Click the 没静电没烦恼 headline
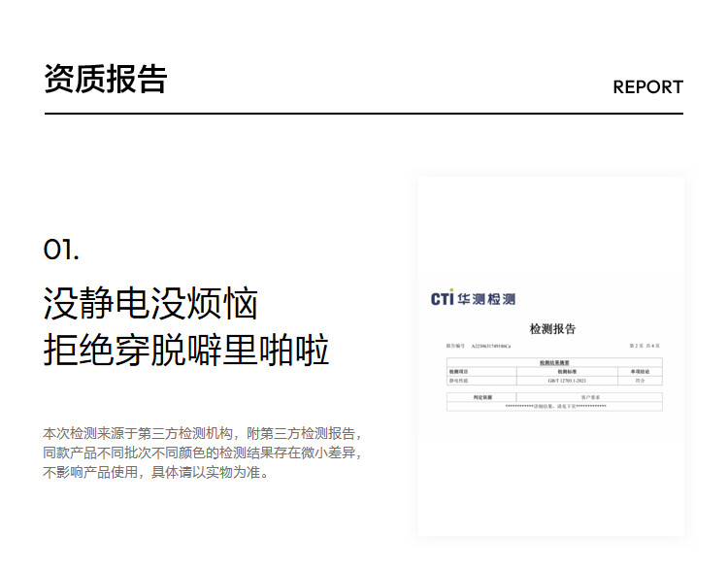The height and width of the screenshot is (570, 728). click(x=150, y=303)
